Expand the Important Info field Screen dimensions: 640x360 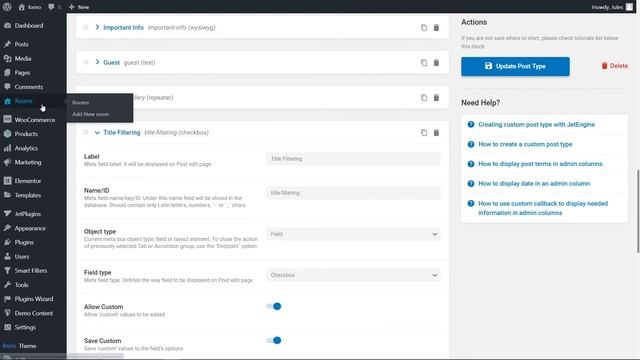[x=97, y=27]
